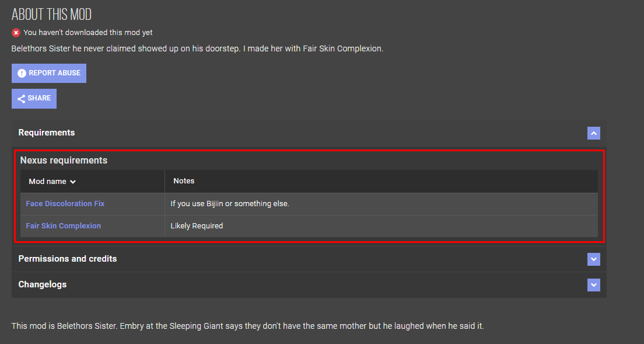
Task: Click the exclamation icon on Report Abuse
Action: coord(22,73)
